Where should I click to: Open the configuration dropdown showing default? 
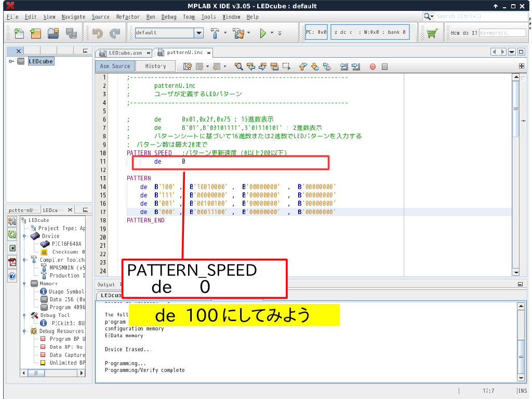pyautogui.click(x=199, y=33)
